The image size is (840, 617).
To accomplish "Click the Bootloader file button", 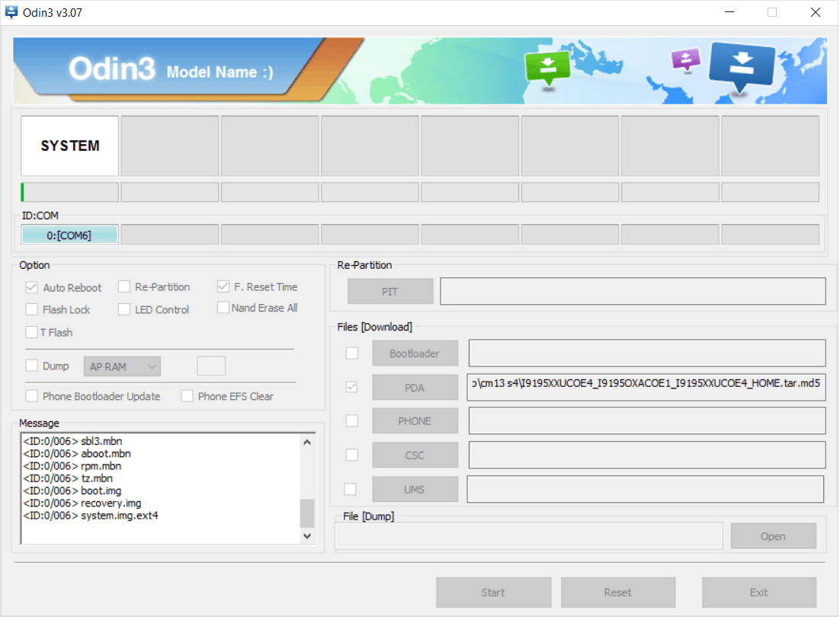I will click(415, 353).
